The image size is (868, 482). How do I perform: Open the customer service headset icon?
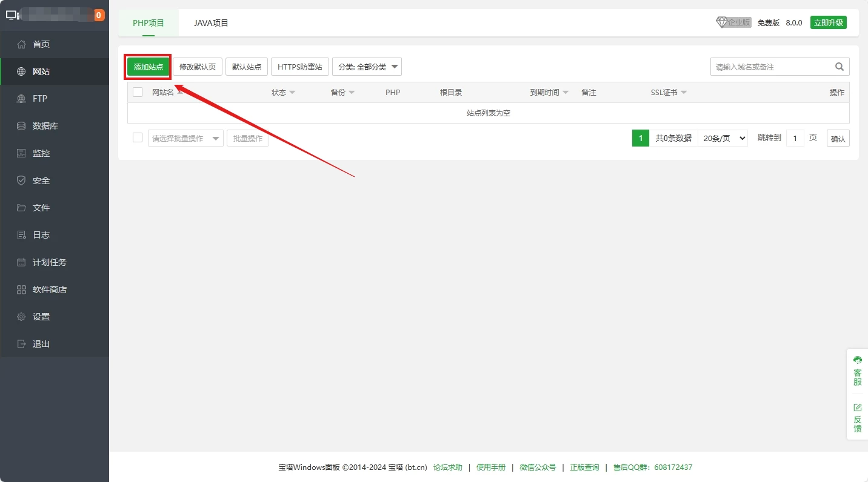coord(857,360)
